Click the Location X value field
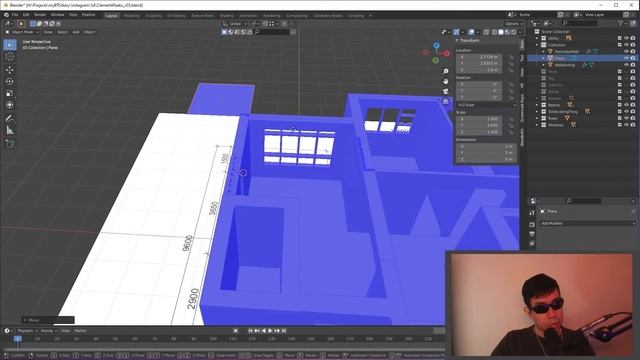 click(x=479, y=57)
